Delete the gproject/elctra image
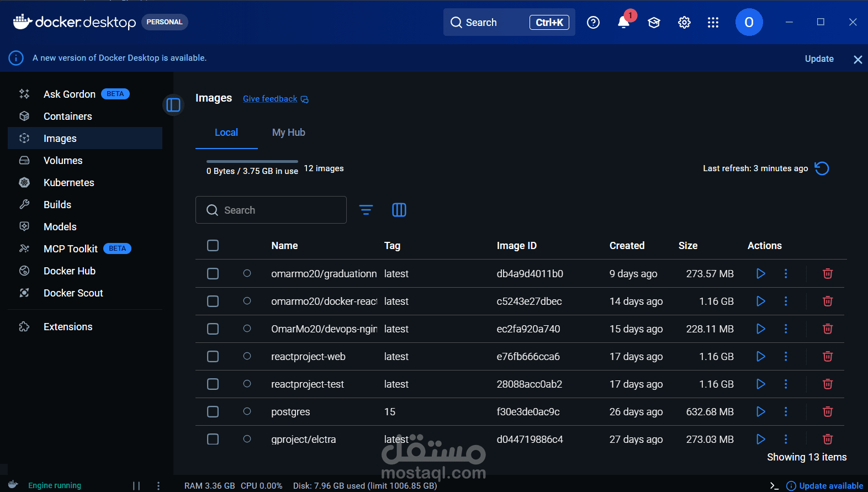The width and height of the screenshot is (868, 492). tap(828, 439)
